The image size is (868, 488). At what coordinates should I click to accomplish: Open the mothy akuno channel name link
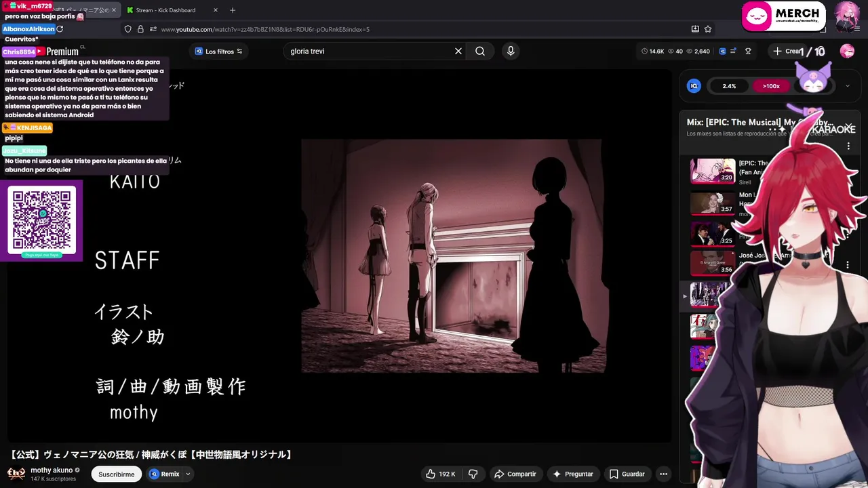52,470
